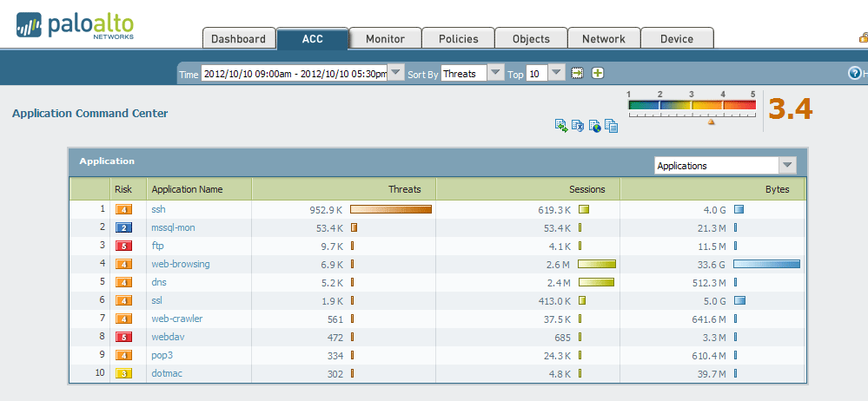
Task: Click the green plus add filter icon
Action: (598, 74)
